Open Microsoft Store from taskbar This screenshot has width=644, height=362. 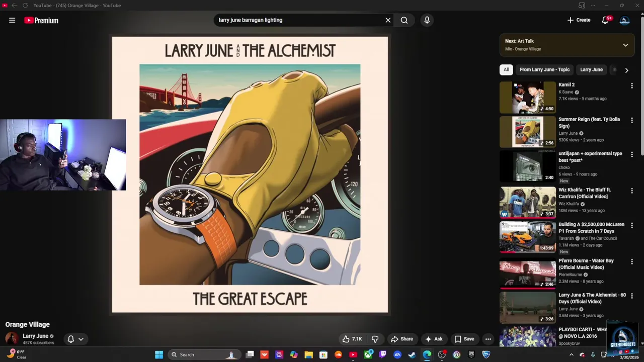323,354
